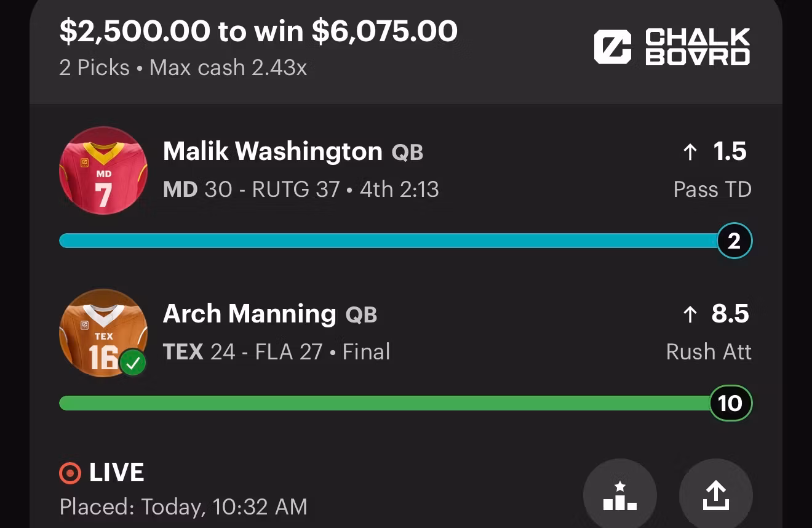
Task: Tap Arch Manning's orange jersey avatar
Action: click(103, 333)
